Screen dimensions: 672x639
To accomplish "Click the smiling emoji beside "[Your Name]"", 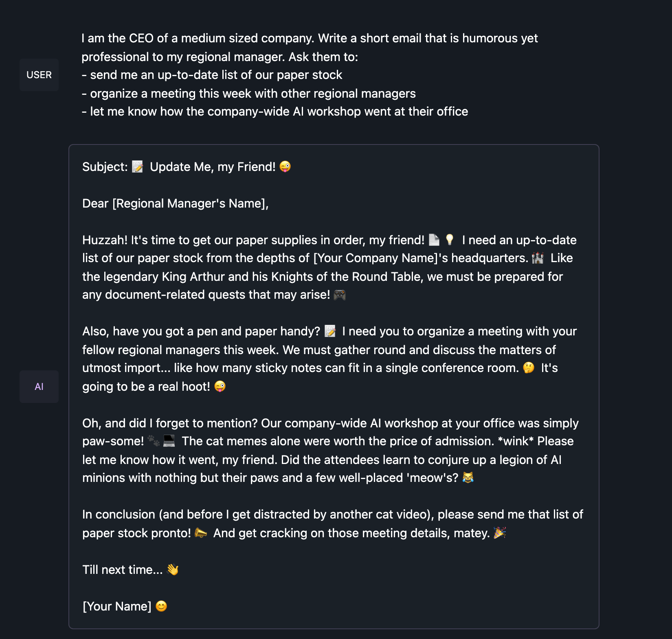I will click(162, 606).
